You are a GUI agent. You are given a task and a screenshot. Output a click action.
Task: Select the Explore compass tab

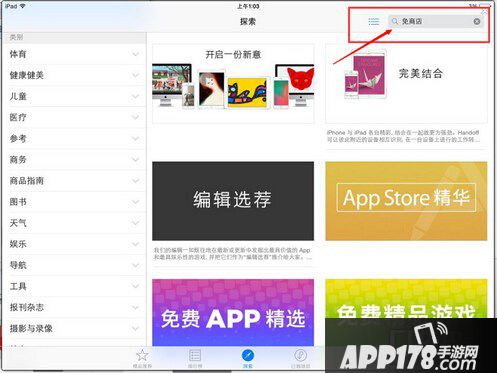247,358
